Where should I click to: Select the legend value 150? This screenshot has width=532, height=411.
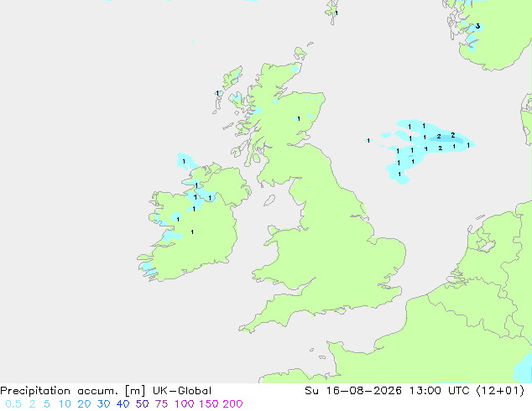[208, 404]
